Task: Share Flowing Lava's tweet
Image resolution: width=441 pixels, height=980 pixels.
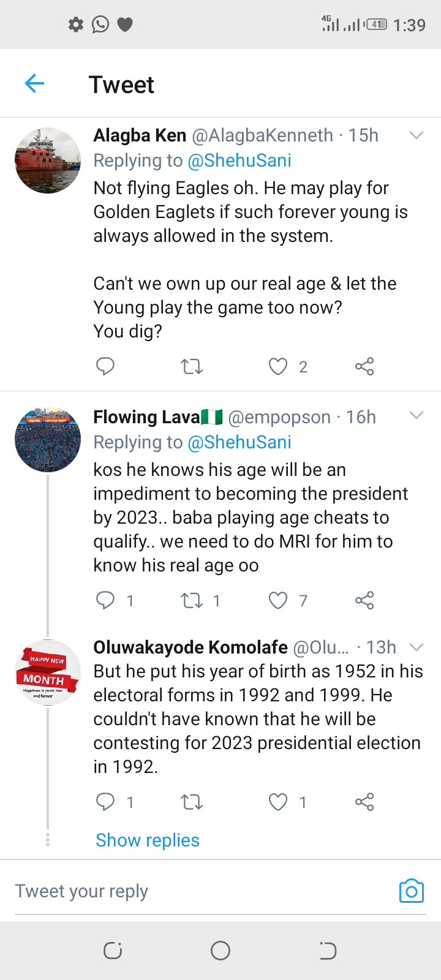Action: coord(364,600)
